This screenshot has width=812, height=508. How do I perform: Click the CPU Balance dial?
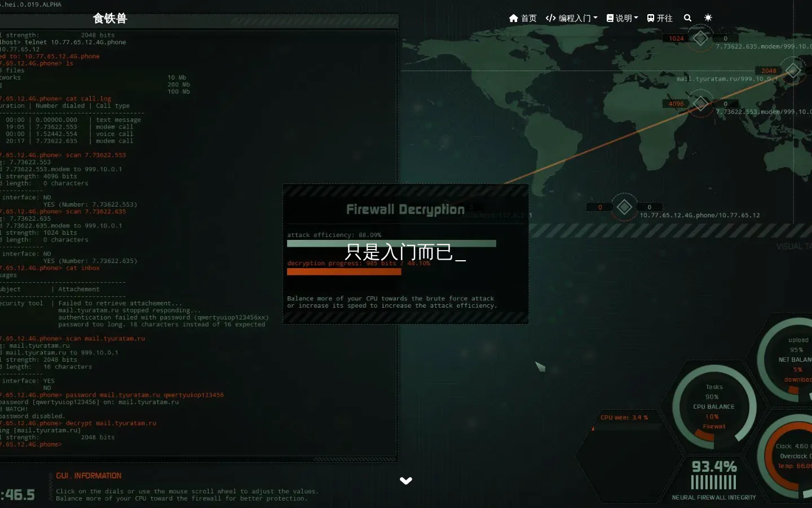[714, 406]
